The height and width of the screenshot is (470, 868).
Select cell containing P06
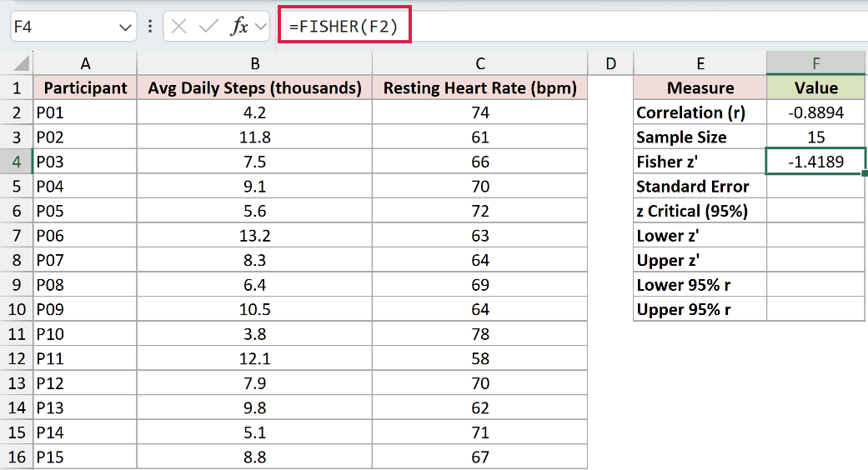pos(85,236)
